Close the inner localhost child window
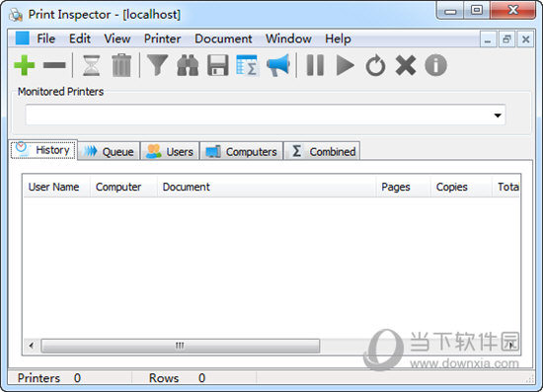The image size is (543, 392). 525,39
